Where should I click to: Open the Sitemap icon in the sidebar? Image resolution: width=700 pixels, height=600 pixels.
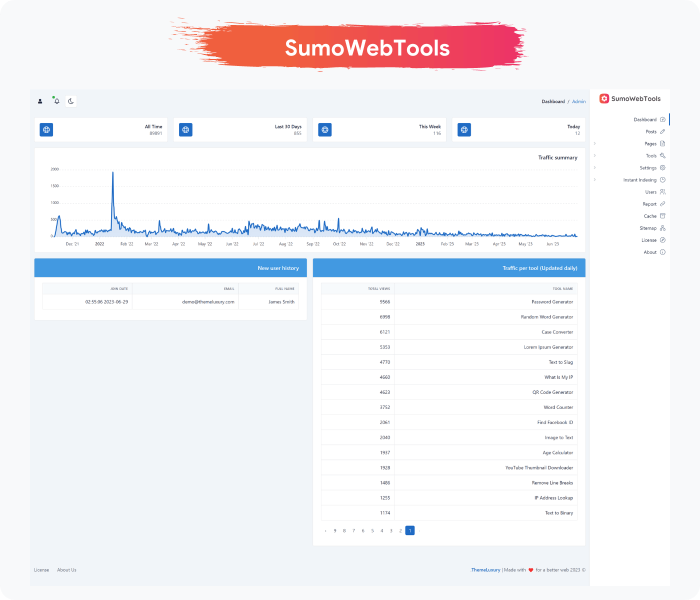(662, 228)
